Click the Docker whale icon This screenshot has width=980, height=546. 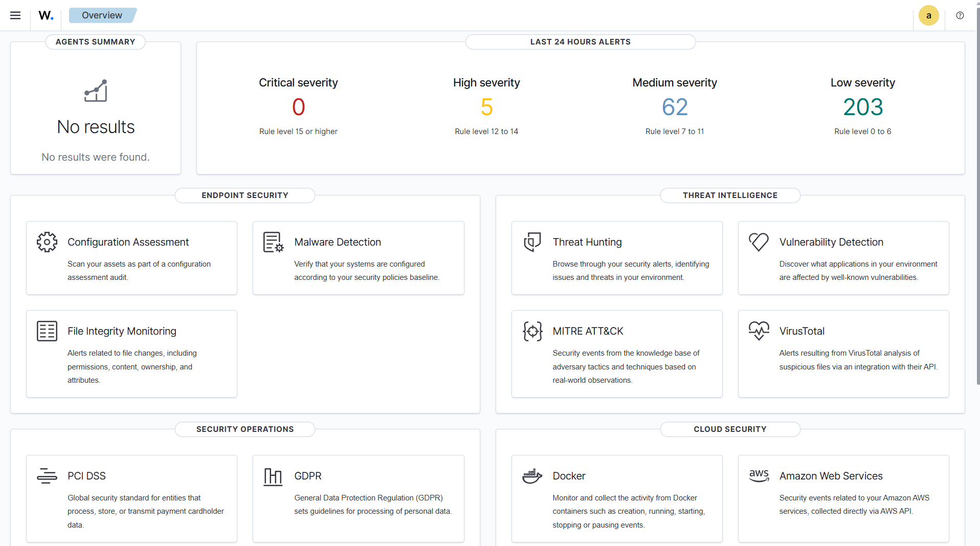tap(532, 476)
